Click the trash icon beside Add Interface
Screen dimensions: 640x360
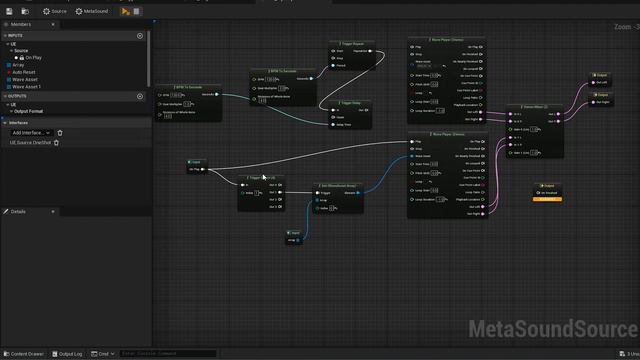pyautogui.click(x=60, y=133)
